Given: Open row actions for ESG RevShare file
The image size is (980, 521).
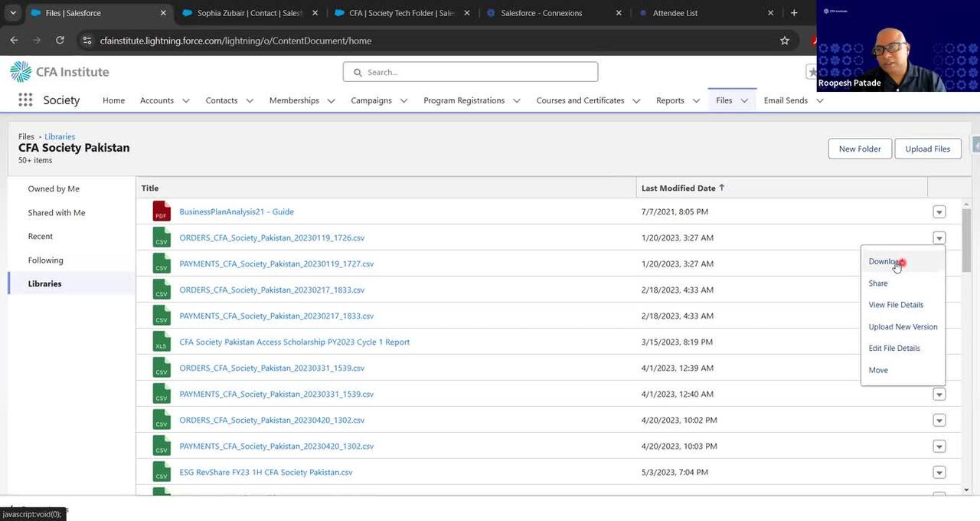Looking at the screenshot, I should click(939, 472).
